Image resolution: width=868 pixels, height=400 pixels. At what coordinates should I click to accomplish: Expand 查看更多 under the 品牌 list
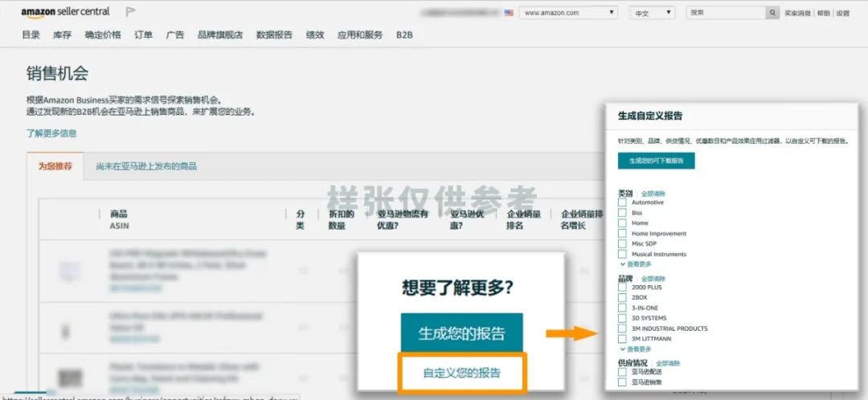pos(636,349)
